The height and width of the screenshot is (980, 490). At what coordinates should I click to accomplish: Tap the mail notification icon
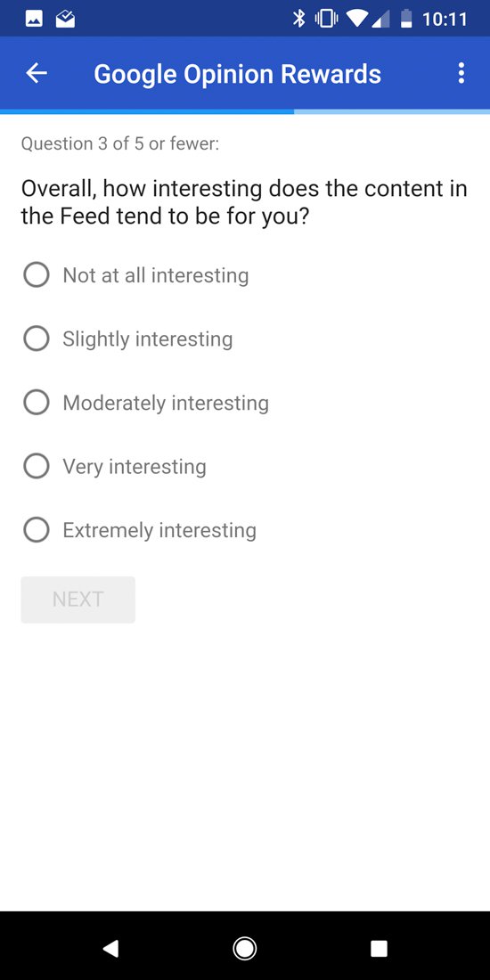(x=66, y=20)
